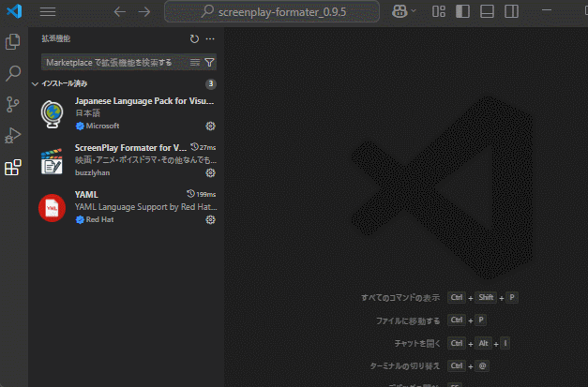Toggle the bottom panel
Screen dimensions: 588x387
click(x=487, y=11)
